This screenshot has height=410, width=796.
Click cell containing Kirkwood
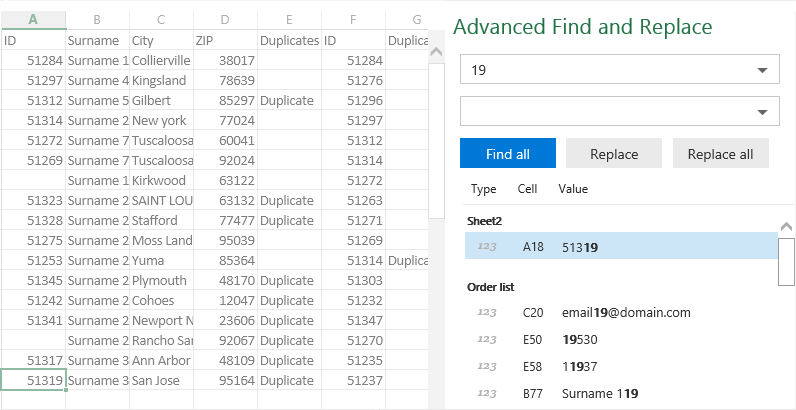click(161, 180)
